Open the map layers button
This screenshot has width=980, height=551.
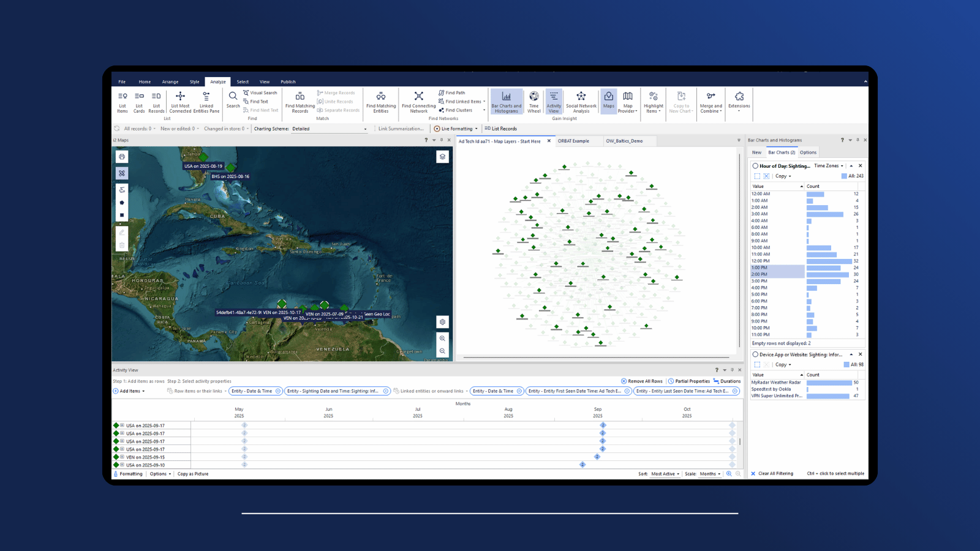pos(442,157)
